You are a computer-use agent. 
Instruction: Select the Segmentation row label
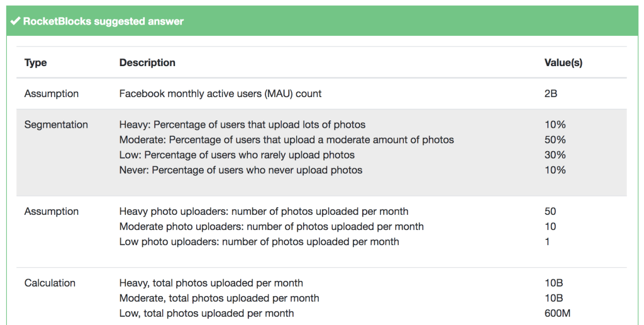[x=56, y=125]
